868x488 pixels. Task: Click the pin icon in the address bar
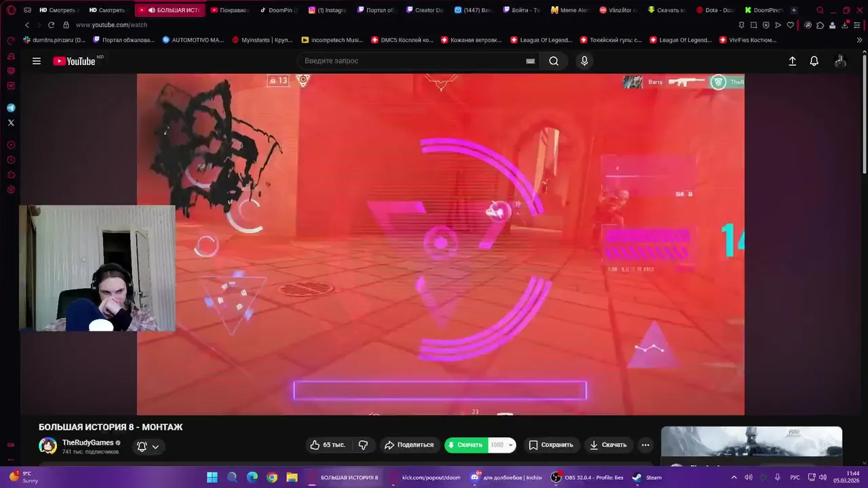741,25
